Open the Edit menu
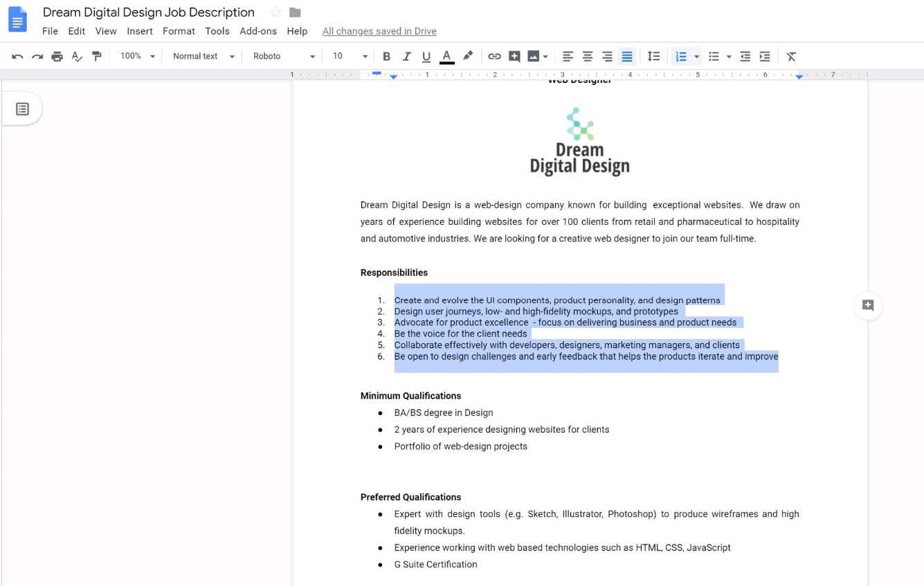The image size is (924, 586). (x=77, y=31)
